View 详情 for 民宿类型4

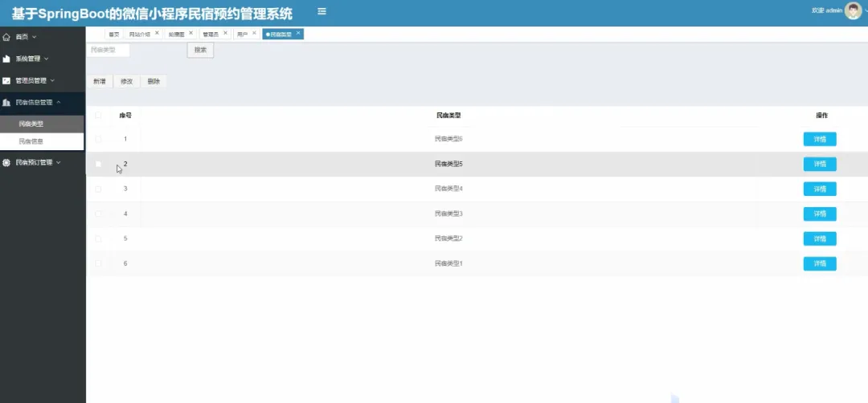pos(820,189)
